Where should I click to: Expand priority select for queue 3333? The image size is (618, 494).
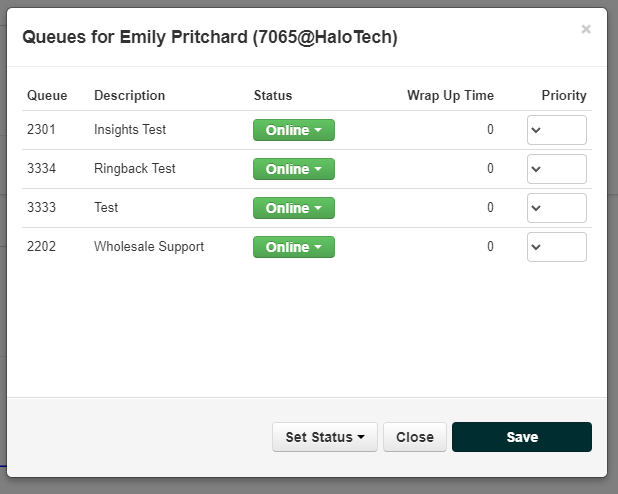557,208
